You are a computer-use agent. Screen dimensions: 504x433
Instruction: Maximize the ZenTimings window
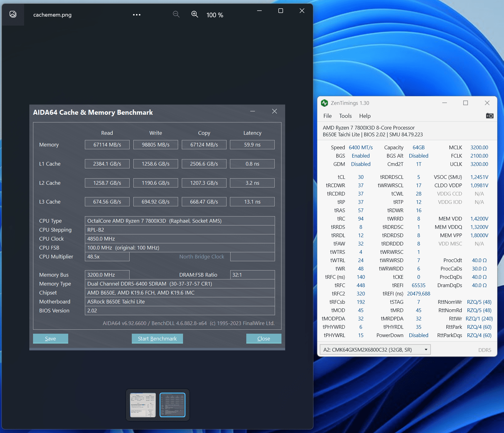pos(465,103)
